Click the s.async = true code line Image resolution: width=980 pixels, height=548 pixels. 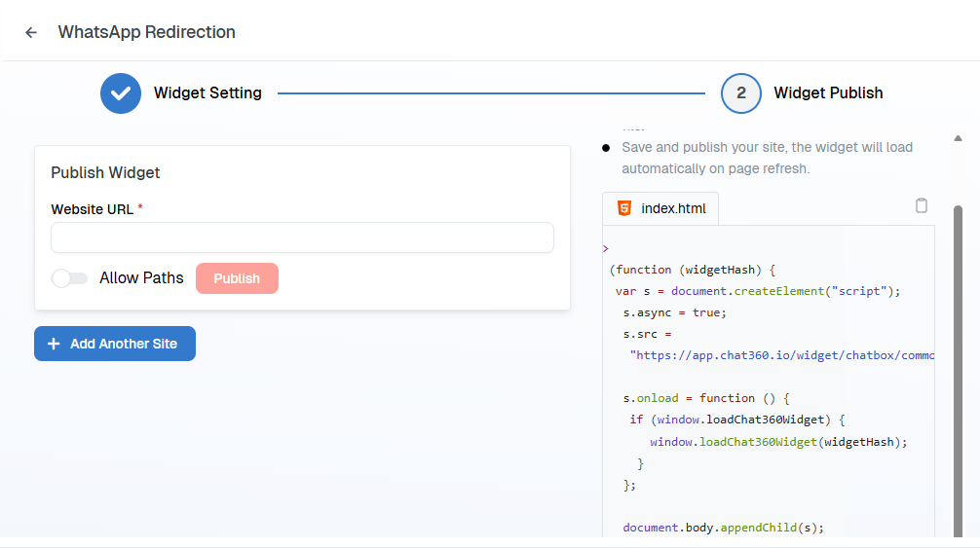click(674, 312)
